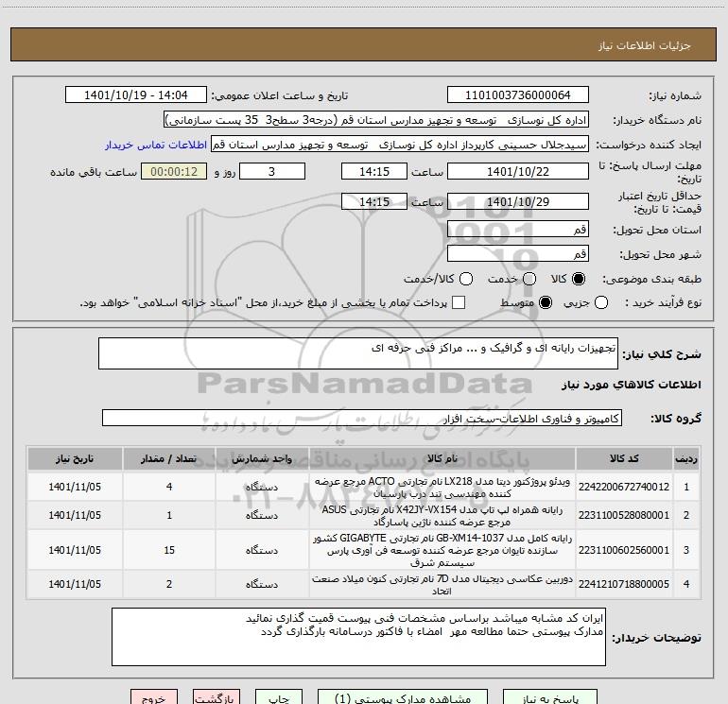The height and width of the screenshot is (704, 728).
Task: Select item code 2231100528080001
Action: click(624, 515)
